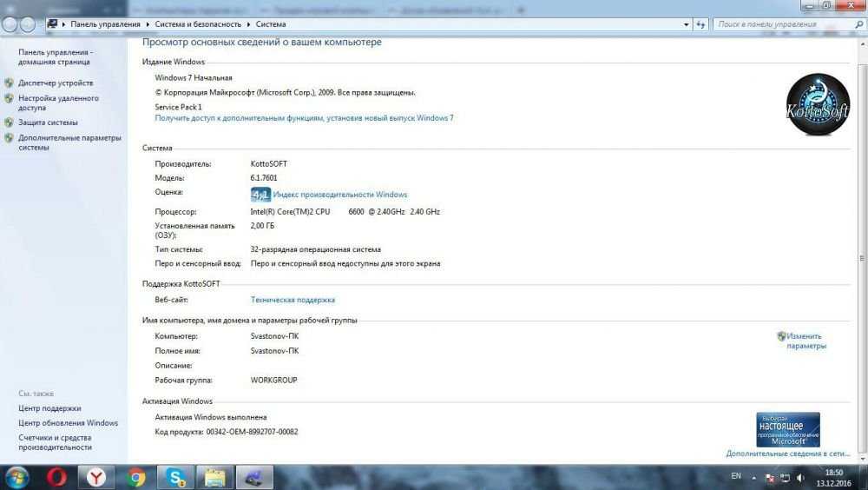Open Техническая поддержка website link
Image resolution: width=868 pixels, height=490 pixels.
293,300
